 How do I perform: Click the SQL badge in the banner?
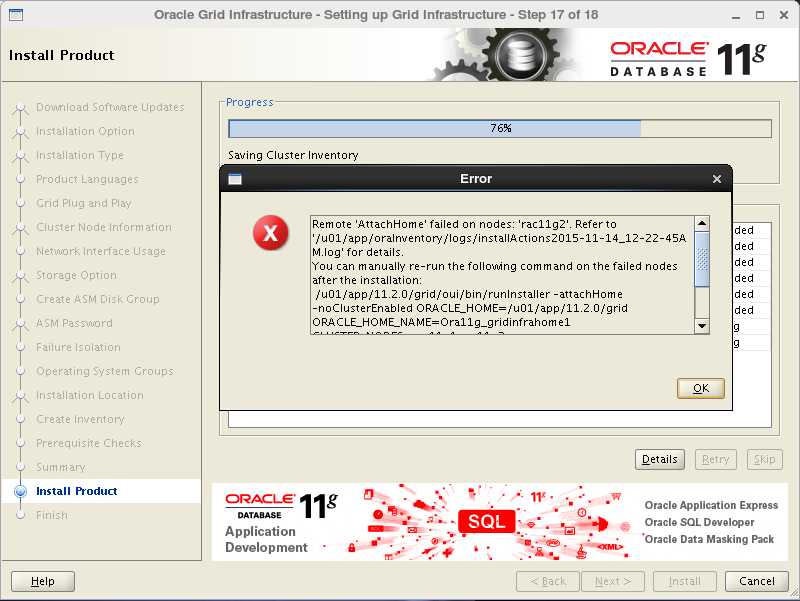pos(486,521)
